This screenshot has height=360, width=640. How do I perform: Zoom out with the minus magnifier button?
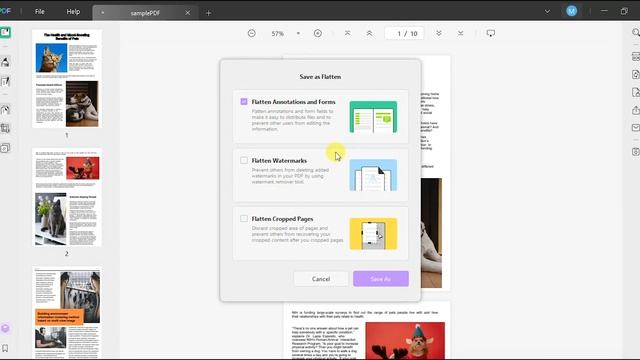pyautogui.click(x=251, y=33)
